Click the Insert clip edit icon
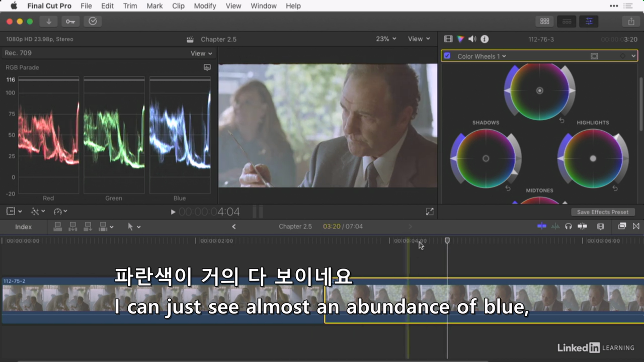 point(72,227)
